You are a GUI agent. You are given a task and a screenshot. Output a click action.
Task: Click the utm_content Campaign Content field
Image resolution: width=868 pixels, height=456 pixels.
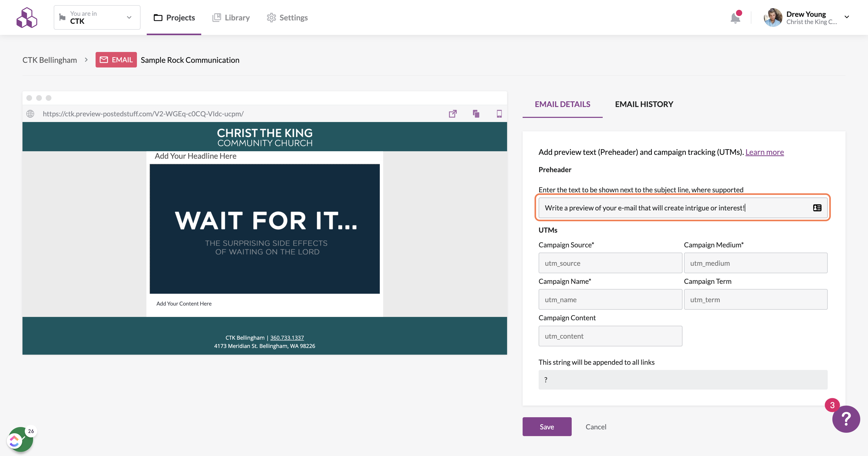click(x=610, y=336)
